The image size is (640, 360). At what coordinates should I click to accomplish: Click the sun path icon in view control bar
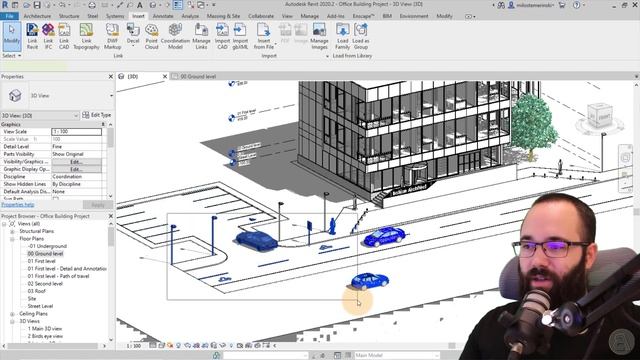(x=170, y=346)
